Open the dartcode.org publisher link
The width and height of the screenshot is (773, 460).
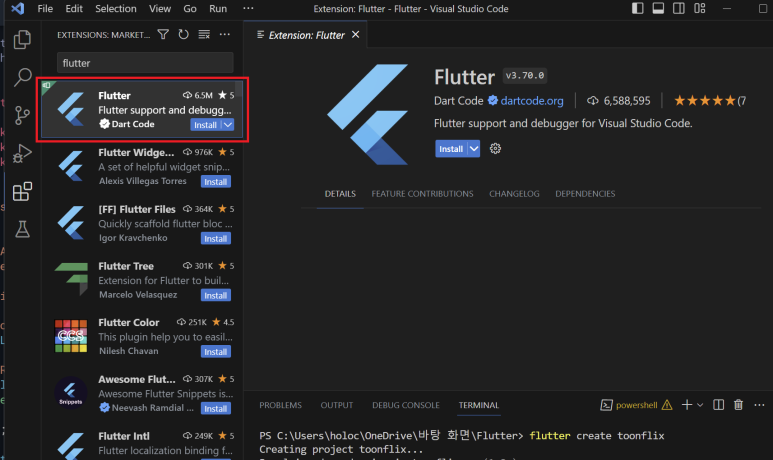[531, 101]
